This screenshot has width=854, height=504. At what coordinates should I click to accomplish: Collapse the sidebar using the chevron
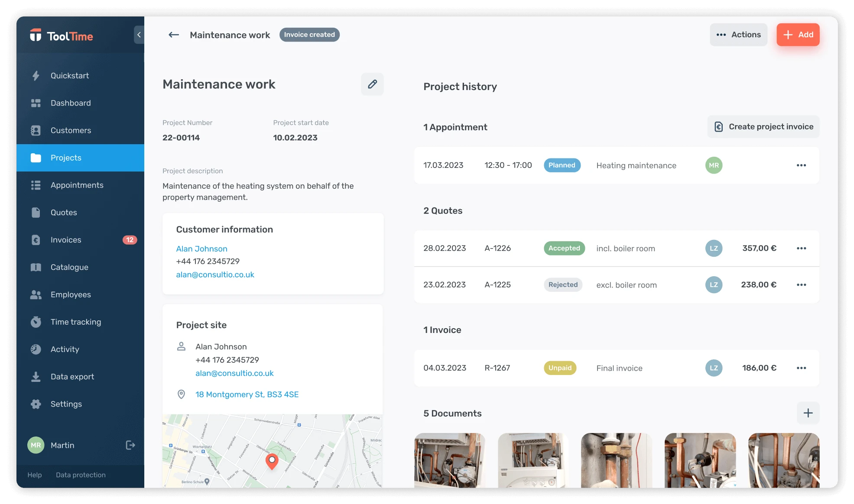pos(139,34)
